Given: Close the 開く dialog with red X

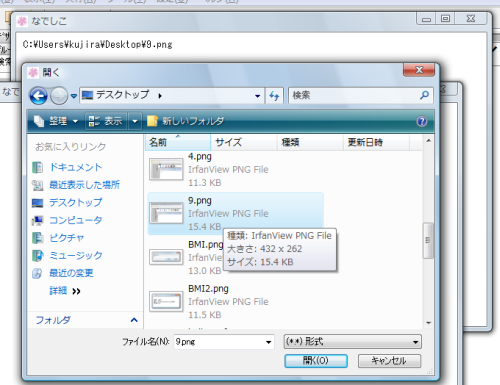Looking at the screenshot, I should (x=419, y=70).
